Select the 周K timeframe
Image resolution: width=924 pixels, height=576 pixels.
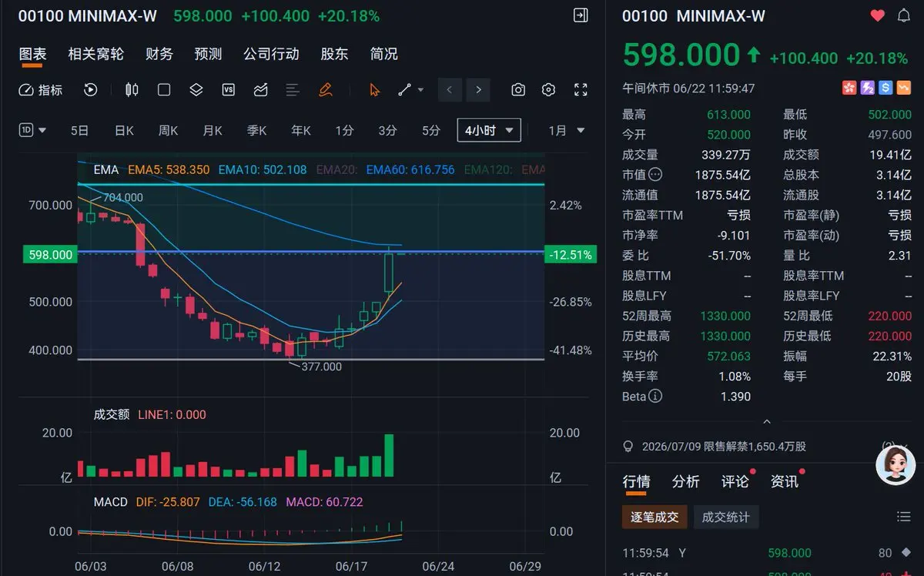[168, 130]
